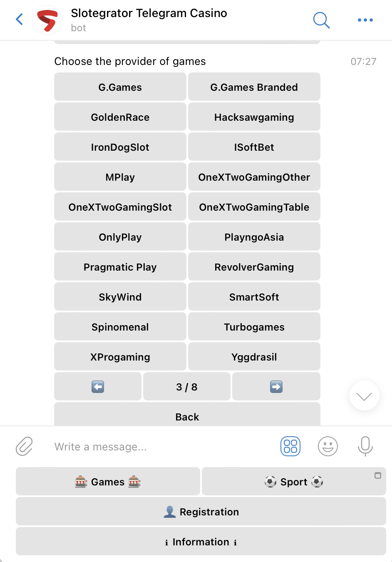Image resolution: width=392 pixels, height=562 pixels.
Task: Attach a file using the paperclip icon
Action: [x=24, y=446]
